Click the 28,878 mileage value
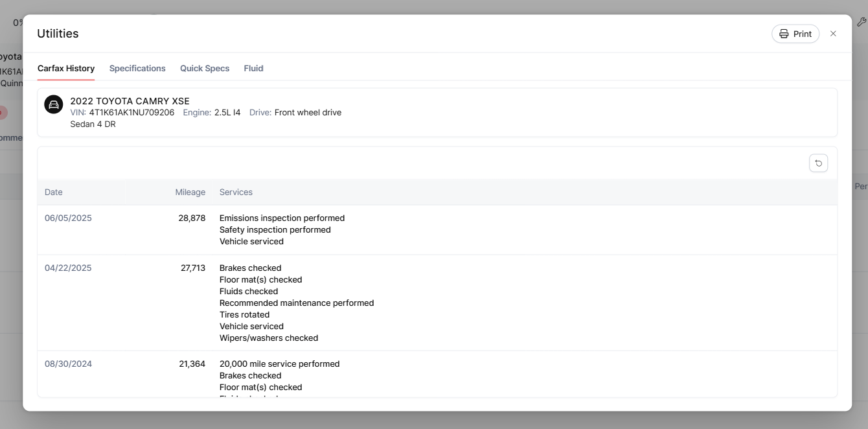This screenshot has height=429, width=868. (192, 218)
